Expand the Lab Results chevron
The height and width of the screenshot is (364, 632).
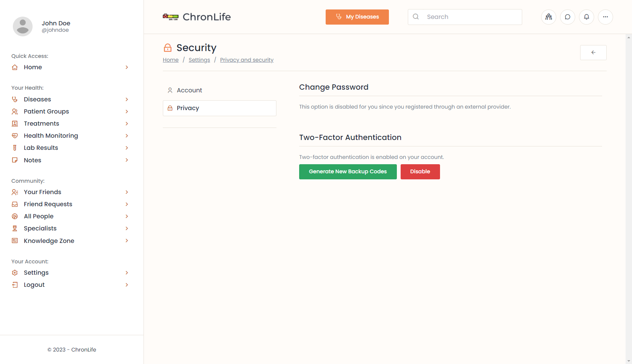[x=127, y=148]
